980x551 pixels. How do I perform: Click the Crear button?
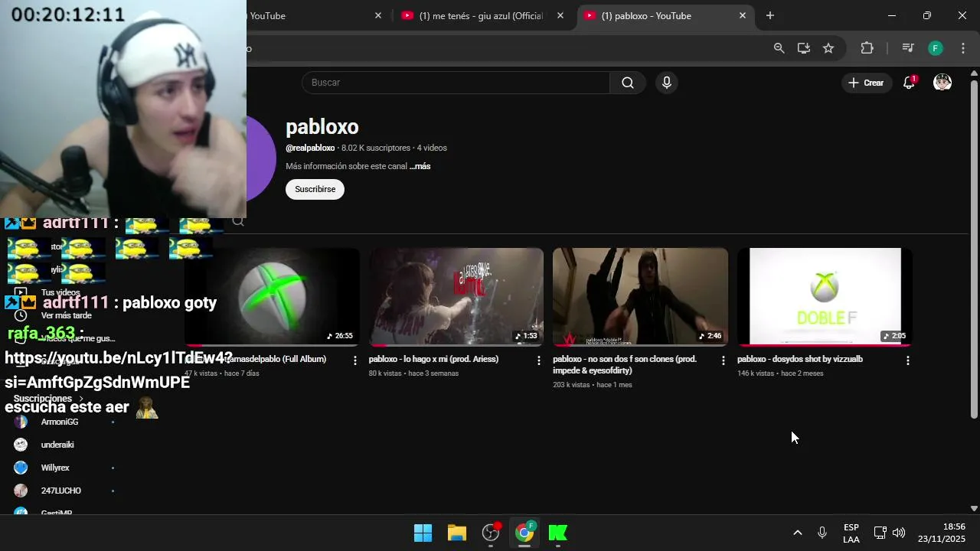point(867,83)
